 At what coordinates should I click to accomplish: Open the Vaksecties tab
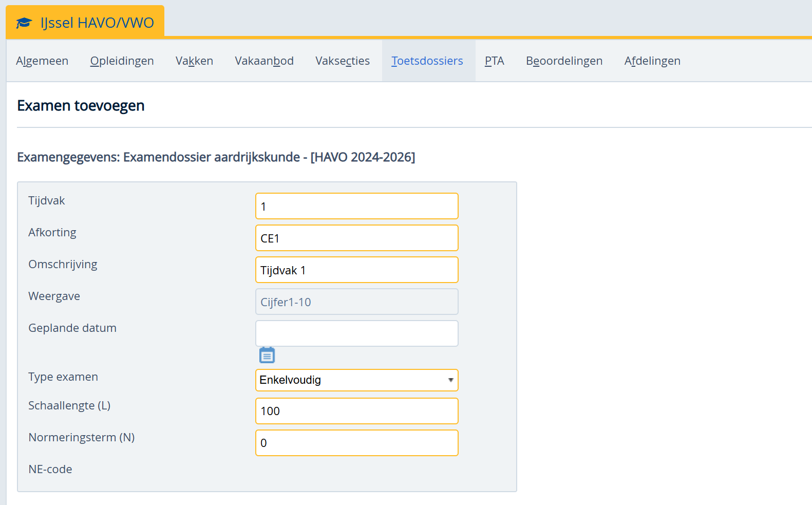[x=342, y=61]
